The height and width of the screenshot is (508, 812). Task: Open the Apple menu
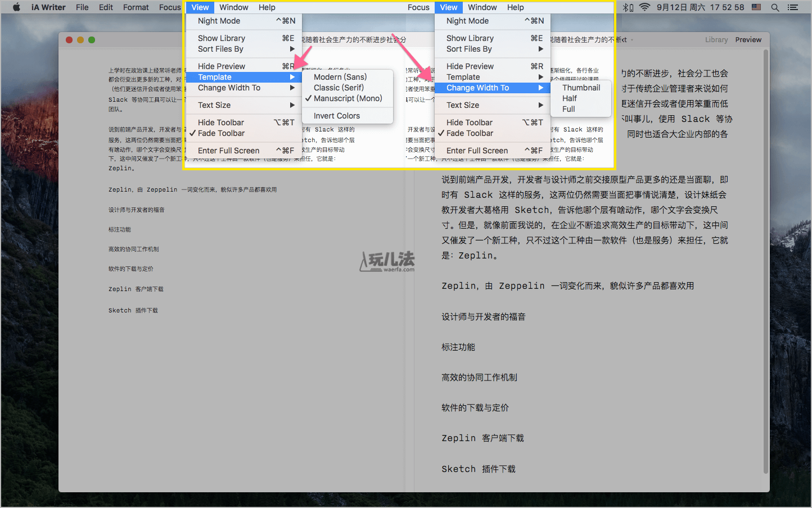pos(16,7)
